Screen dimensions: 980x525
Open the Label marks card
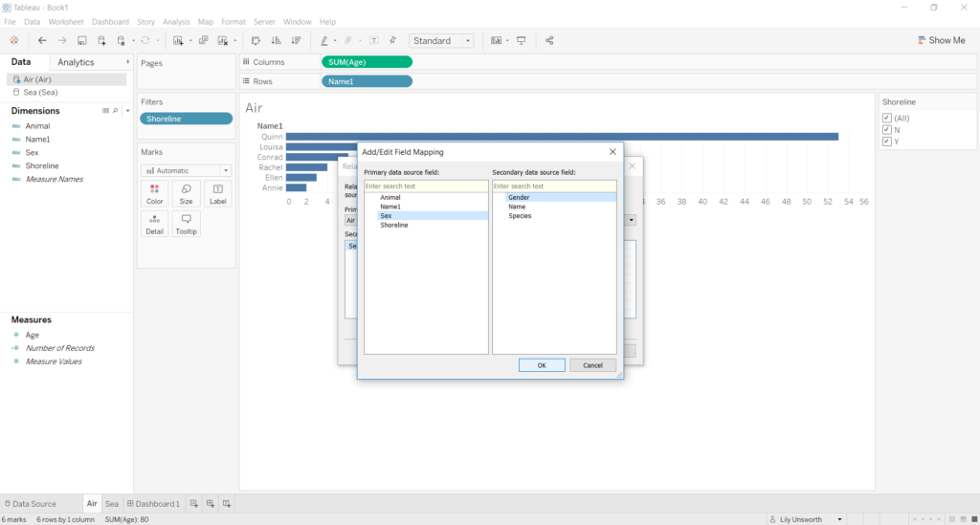coord(217,194)
